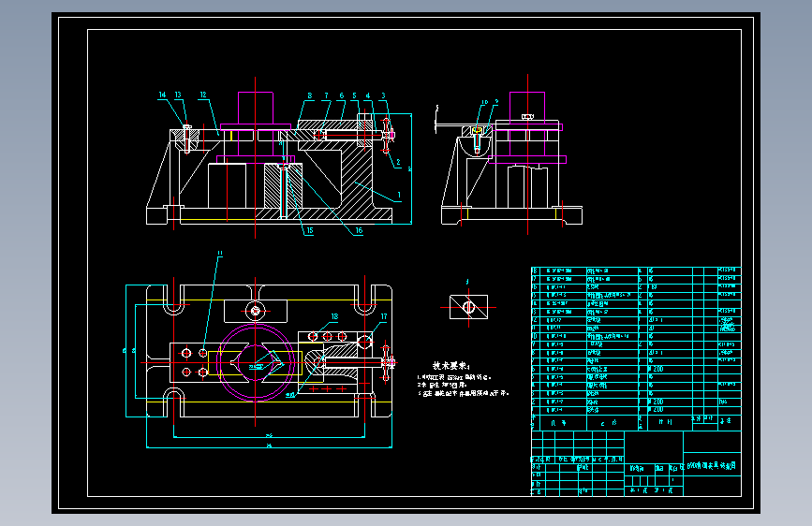Click part balloon label 4
This screenshot has width=812, height=526.
click(368, 95)
